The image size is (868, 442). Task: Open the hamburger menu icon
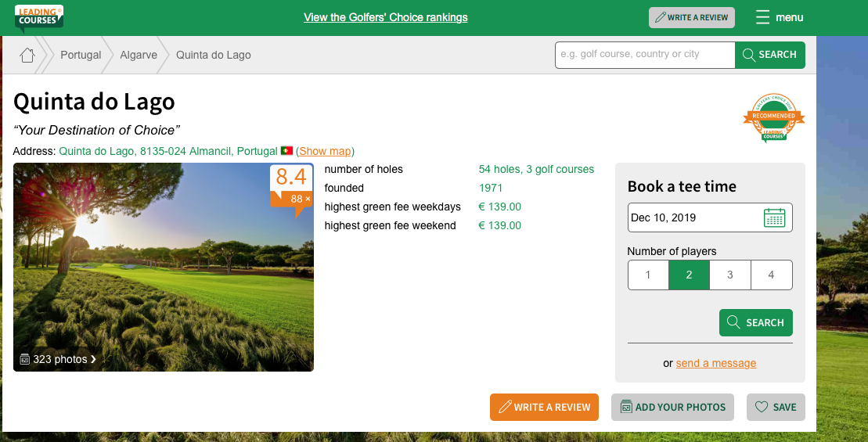(762, 17)
